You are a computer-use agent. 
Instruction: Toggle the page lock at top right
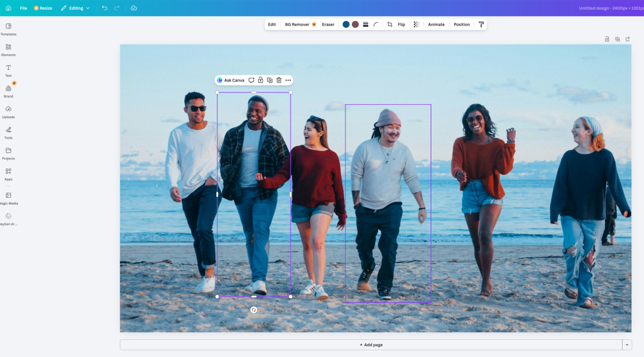coord(606,39)
